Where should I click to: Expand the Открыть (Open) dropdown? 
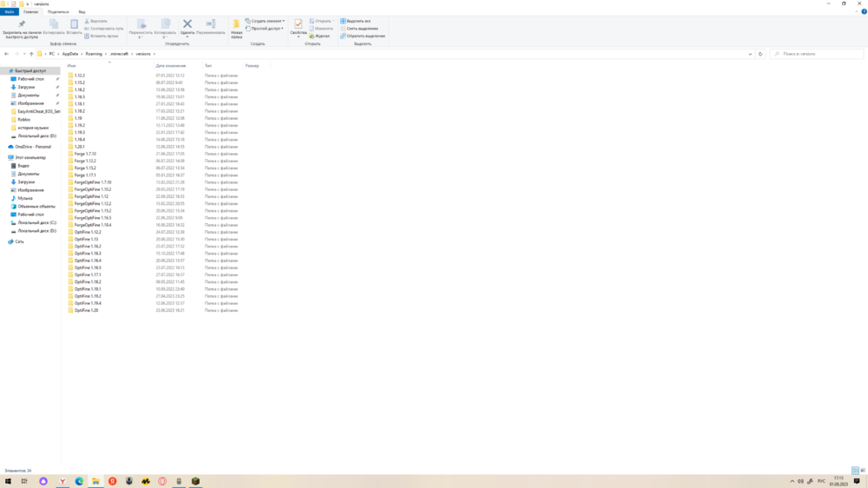pyautogui.click(x=322, y=21)
